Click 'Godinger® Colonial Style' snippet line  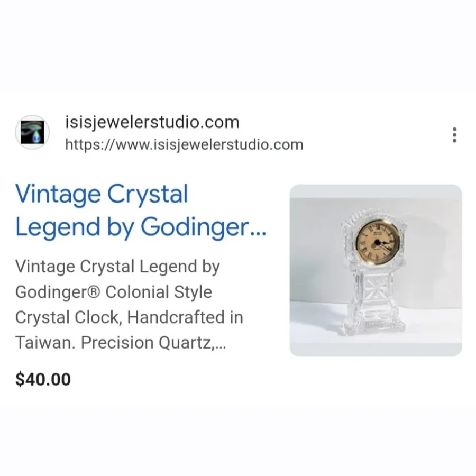click(x=114, y=292)
